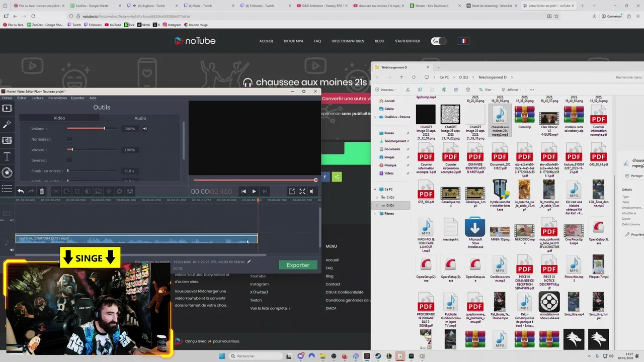
Task: Click the redo arrow in Movavi toolbar
Action: [31, 191]
